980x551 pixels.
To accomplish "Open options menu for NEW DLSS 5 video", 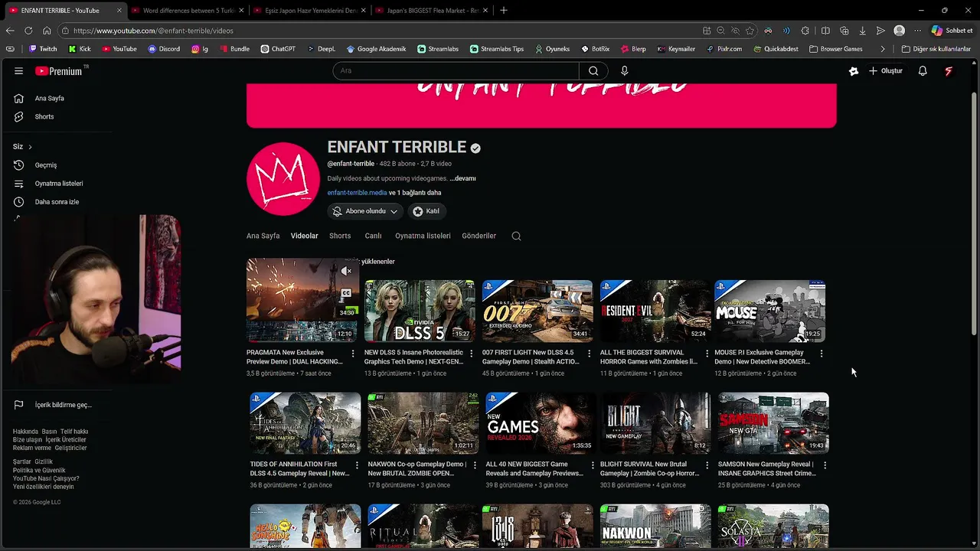I will (x=471, y=354).
